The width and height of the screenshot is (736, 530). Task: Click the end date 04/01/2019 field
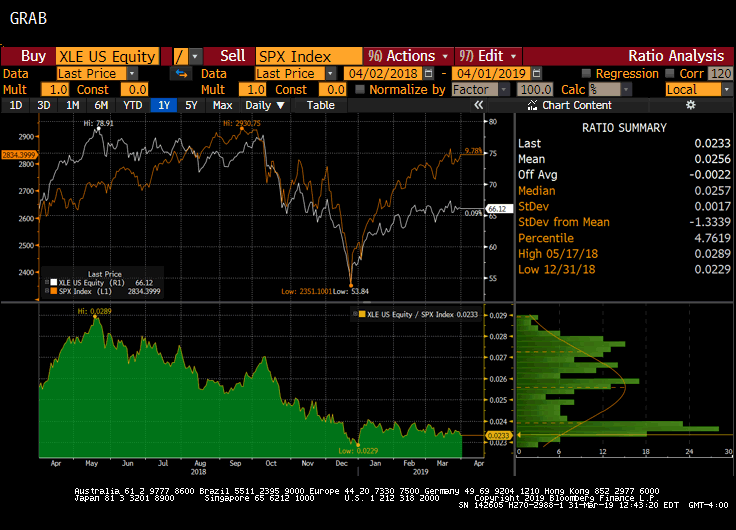491,74
